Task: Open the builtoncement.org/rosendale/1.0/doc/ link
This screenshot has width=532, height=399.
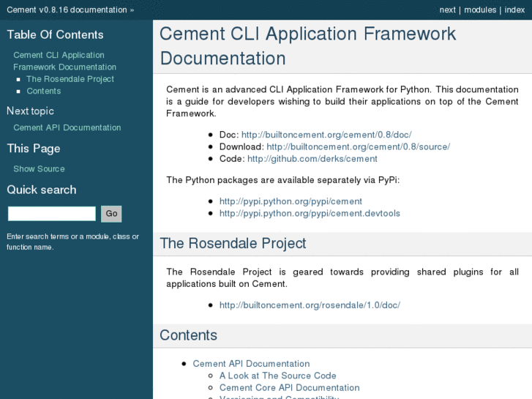Action: [x=310, y=305]
